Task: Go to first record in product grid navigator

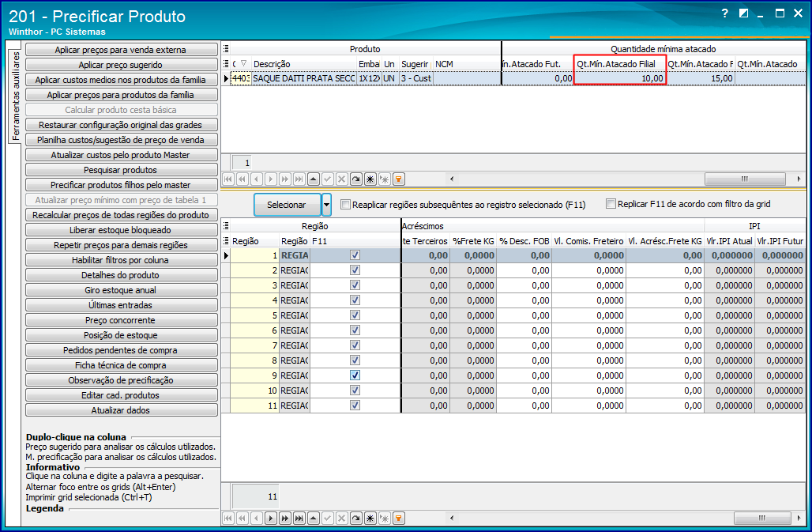Action: (227, 179)
